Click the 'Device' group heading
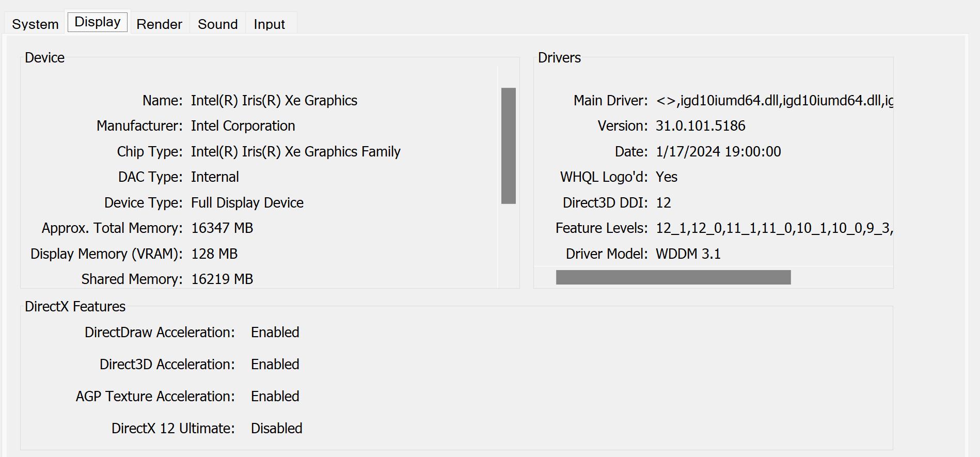980x457 pixels. pos(44,57)
